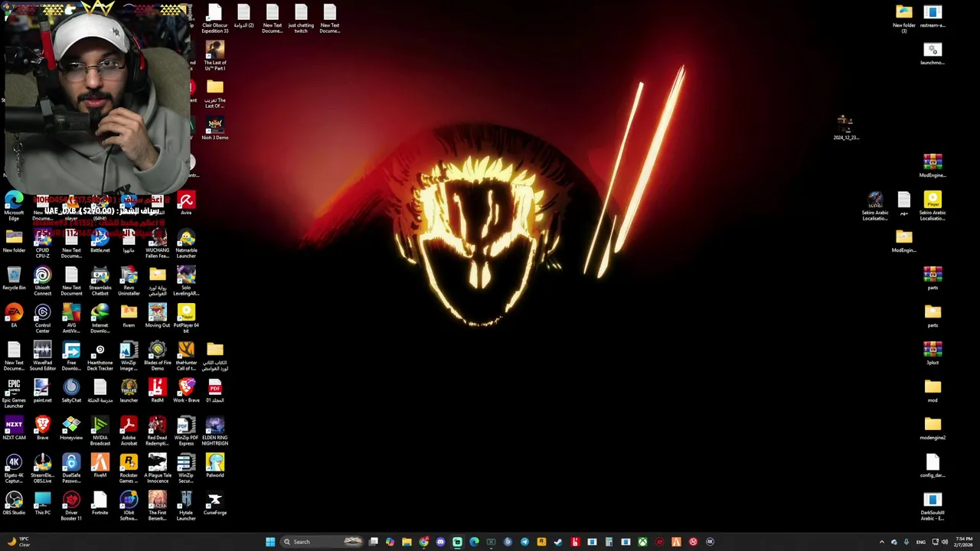This screenshot has width=980, height=551.
Task: Open the Brave browser desktop icon
Action: coord(42,429)
